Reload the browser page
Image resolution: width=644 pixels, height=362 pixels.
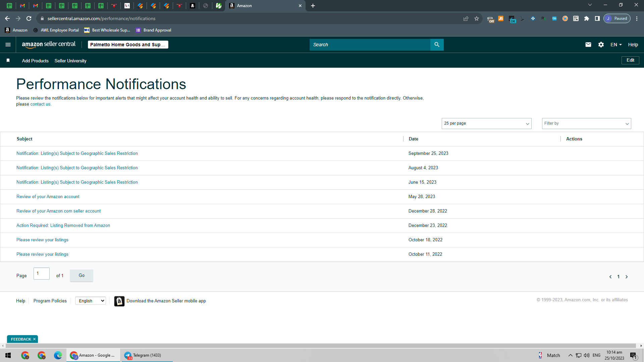click(29, 18)
